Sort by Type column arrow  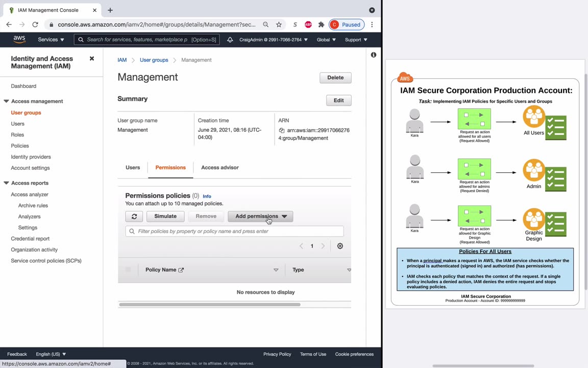(349, 270)
